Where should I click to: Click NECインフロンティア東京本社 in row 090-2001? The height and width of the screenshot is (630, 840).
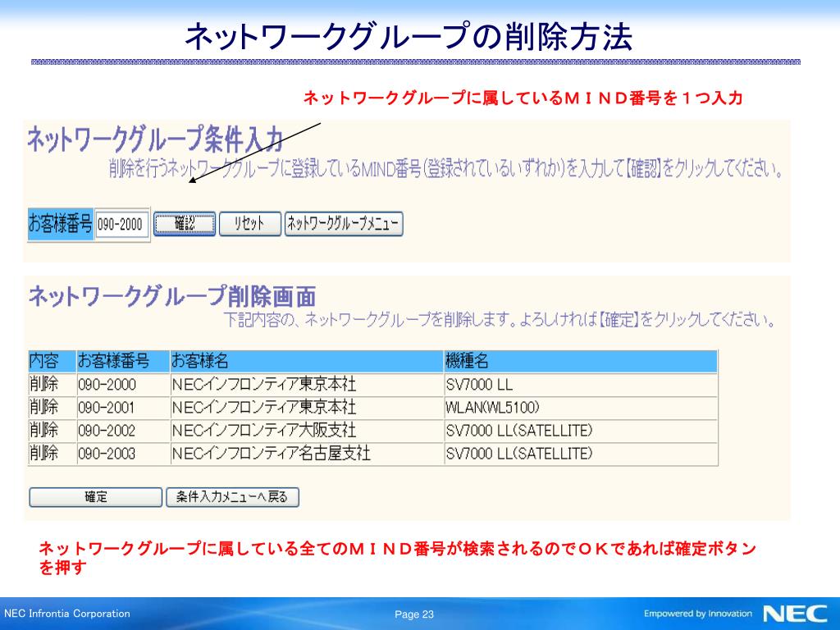pos(307,408)
